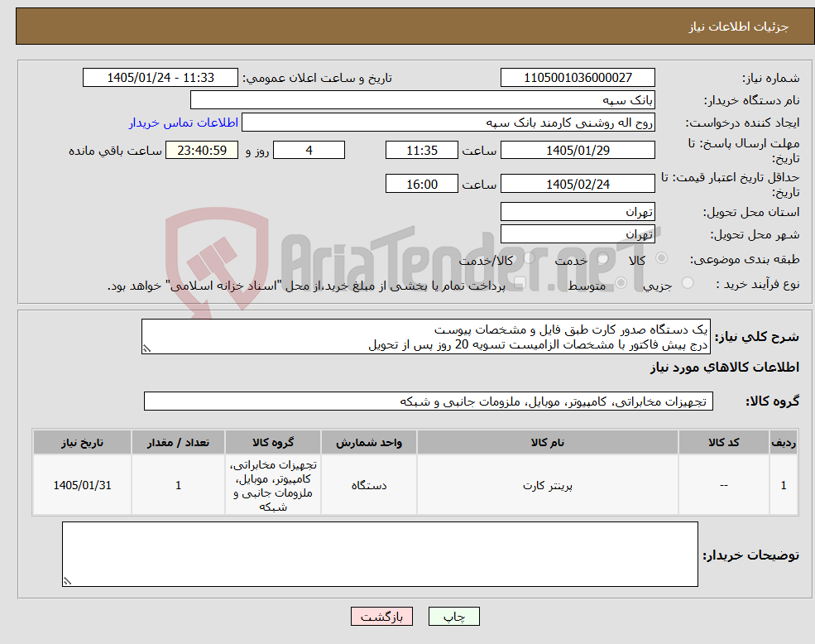Click the -- goods code cell
Viewport: 815px width, 644px height.
723,485
